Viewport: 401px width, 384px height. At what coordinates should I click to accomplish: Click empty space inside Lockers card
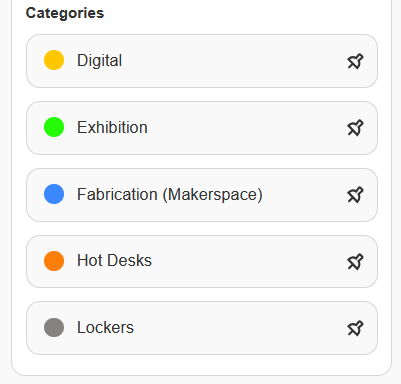240,328
